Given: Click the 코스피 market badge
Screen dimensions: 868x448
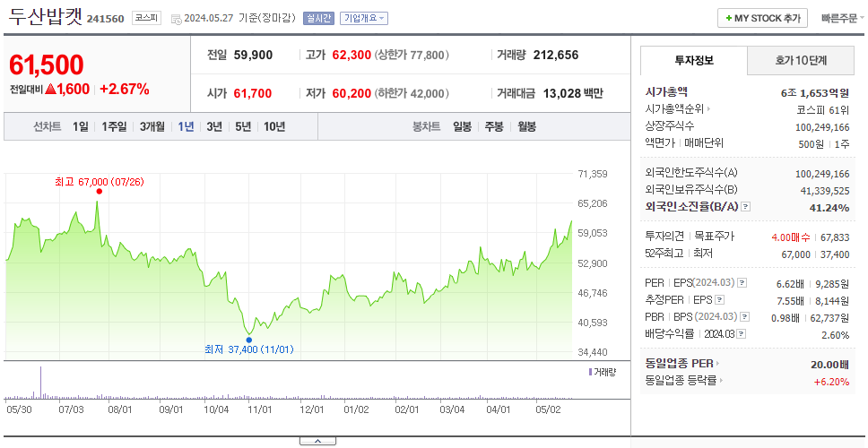Looking at the screenshot, I should [x=146, y=18].
